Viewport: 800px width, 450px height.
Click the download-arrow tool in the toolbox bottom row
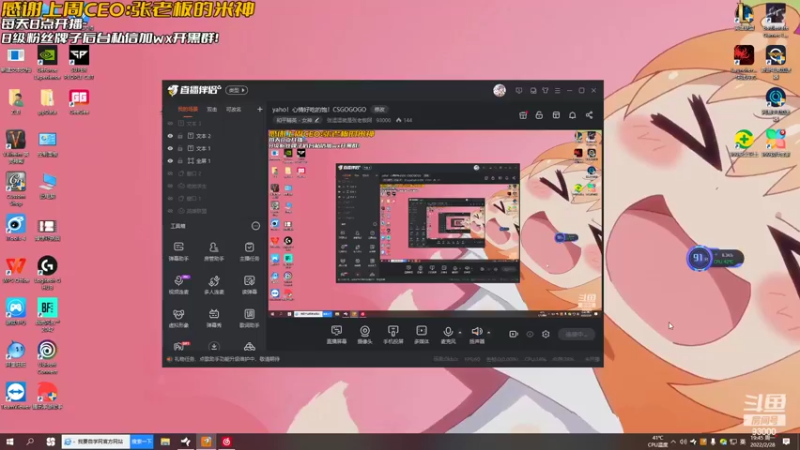pos(214,346)
